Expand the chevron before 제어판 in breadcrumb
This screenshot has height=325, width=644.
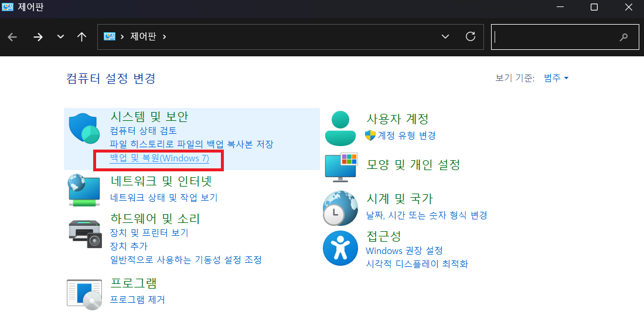122,36
